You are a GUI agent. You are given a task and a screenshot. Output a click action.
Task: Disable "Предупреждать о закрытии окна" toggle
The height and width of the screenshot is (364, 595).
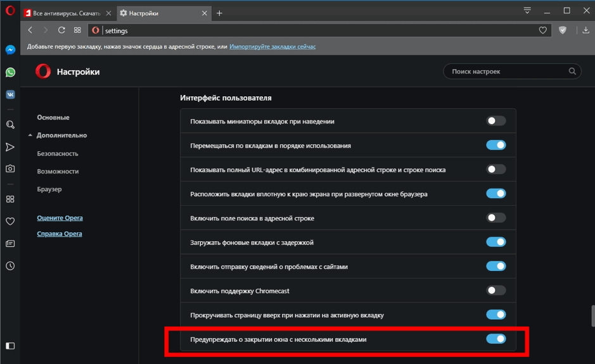tap(496, 339)
